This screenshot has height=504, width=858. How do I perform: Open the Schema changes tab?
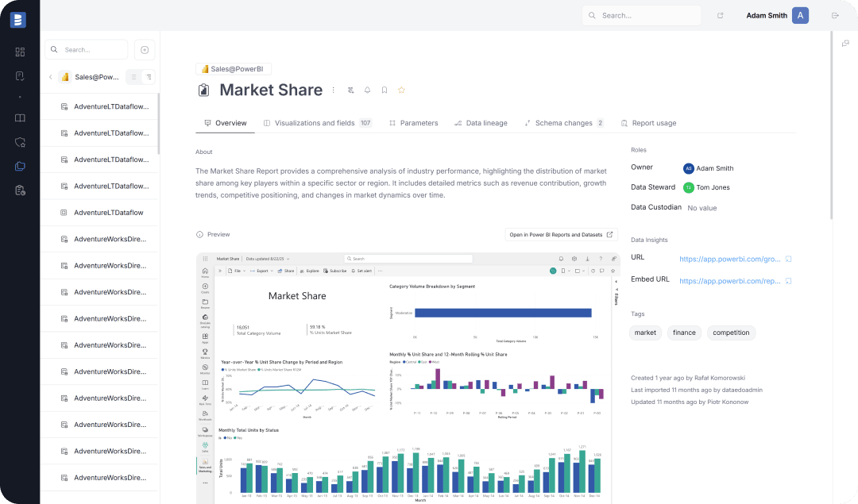click(563, 123)
